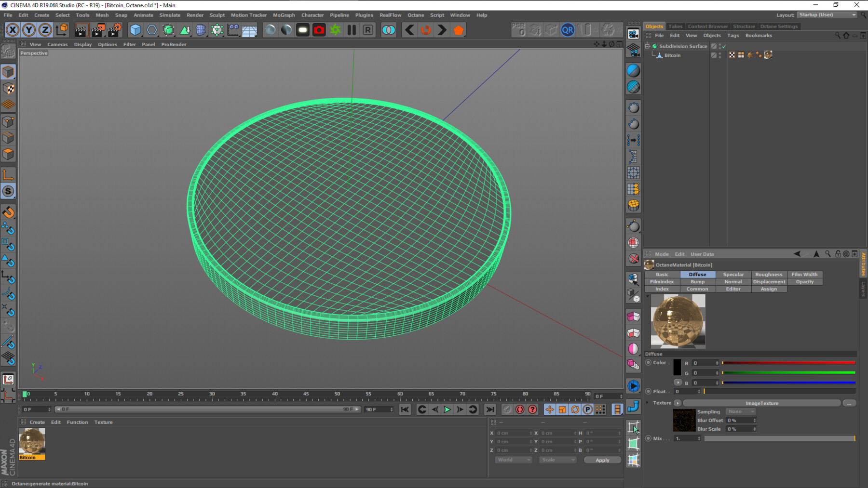
Task: Open the QR plugin icon in toolbar
Action: tap(568, 30)
